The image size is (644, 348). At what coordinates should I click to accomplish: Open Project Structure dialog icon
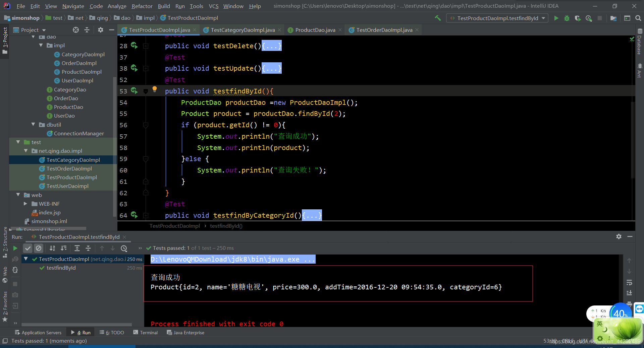(613, 18)
